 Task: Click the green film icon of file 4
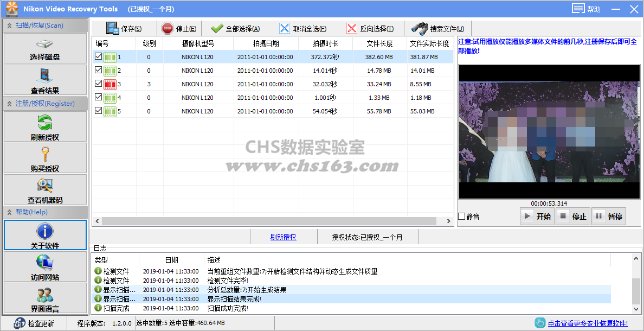point(110,98)
